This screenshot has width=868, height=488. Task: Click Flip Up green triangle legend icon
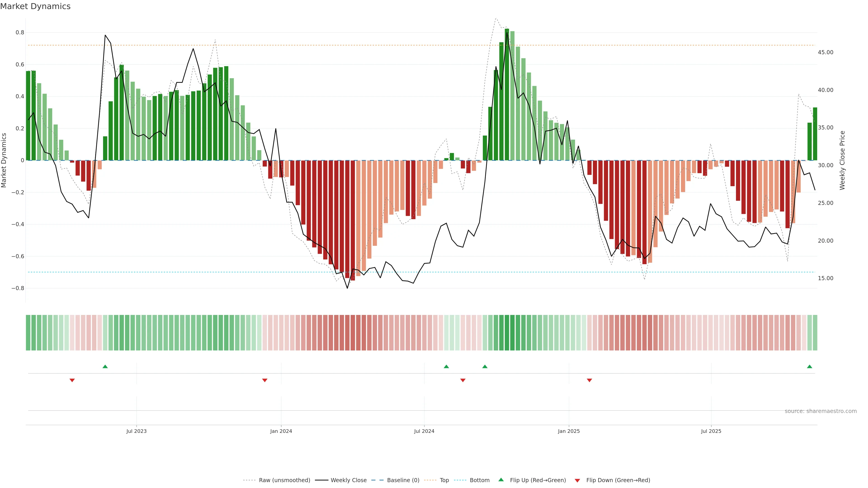click(x=501, y=480)
